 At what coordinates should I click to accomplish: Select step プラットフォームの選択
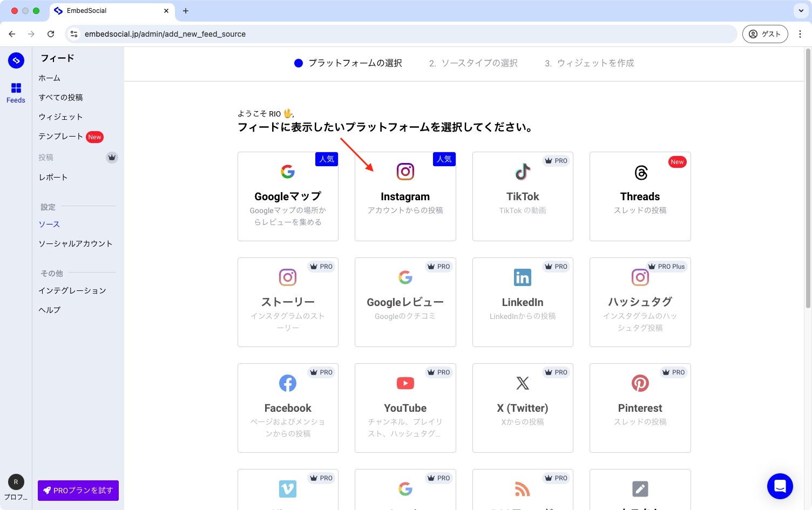click(x=348, y=63)
